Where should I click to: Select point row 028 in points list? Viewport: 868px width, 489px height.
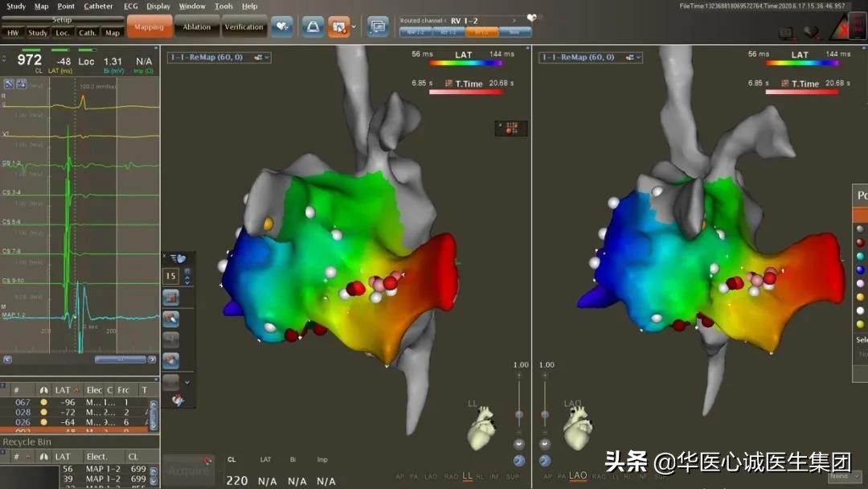tap(75, 412)
